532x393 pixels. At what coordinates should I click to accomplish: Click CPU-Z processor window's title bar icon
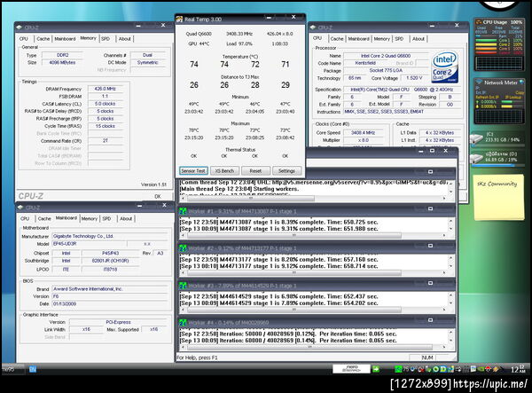(313, 28)
